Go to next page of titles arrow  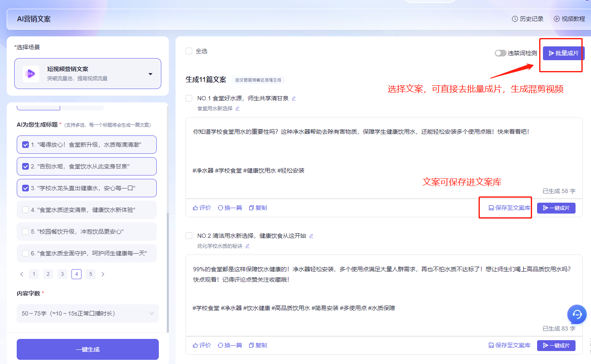click(x=103, y=274)
